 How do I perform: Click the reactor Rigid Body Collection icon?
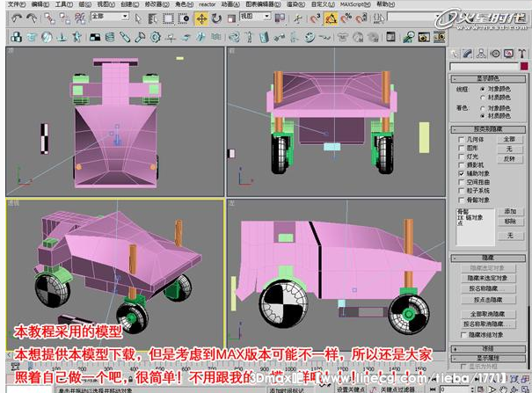(x=16, y=37)
